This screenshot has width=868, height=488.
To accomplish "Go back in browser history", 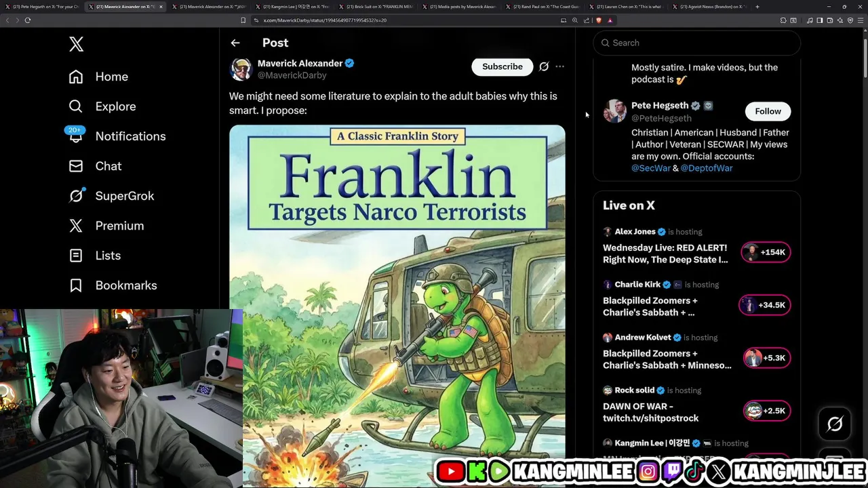I will point(7,20).
